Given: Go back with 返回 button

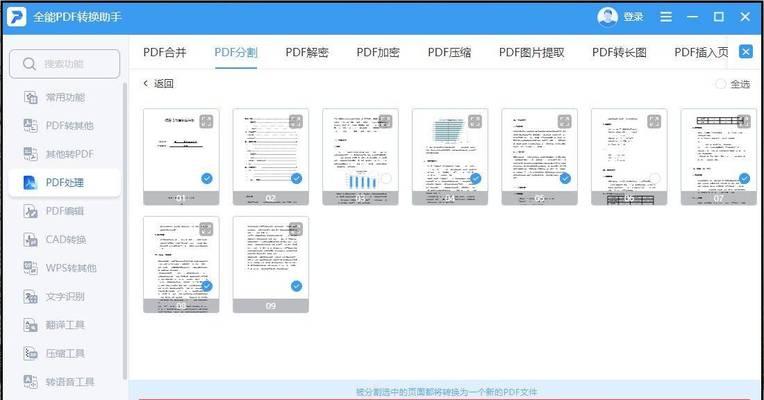Looking at the screenshot, I should click(158, 84).
